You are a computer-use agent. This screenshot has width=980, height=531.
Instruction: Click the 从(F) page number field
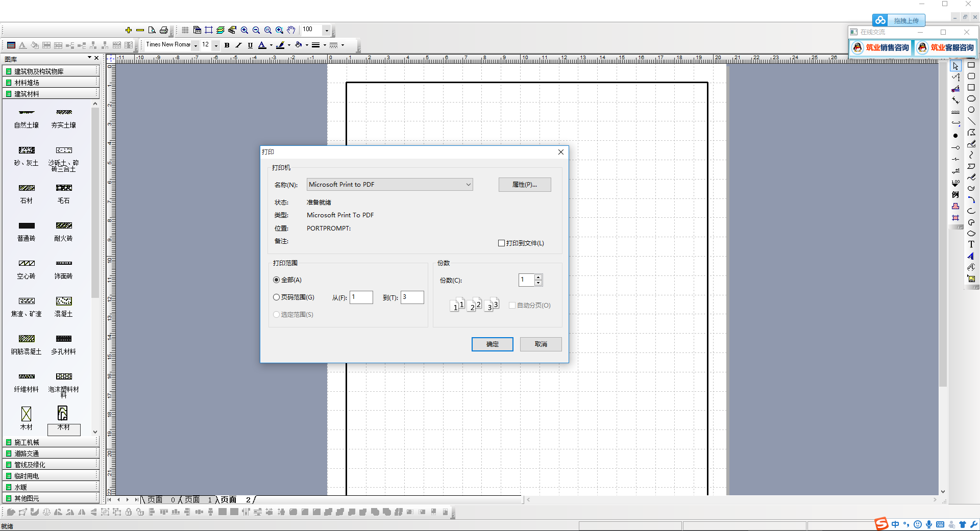361,297
